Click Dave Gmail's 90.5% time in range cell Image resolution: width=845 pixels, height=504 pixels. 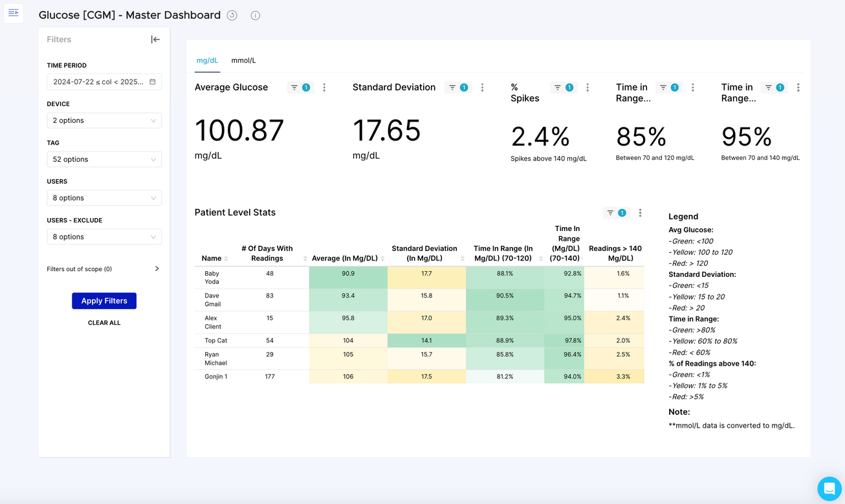point(505,300)
